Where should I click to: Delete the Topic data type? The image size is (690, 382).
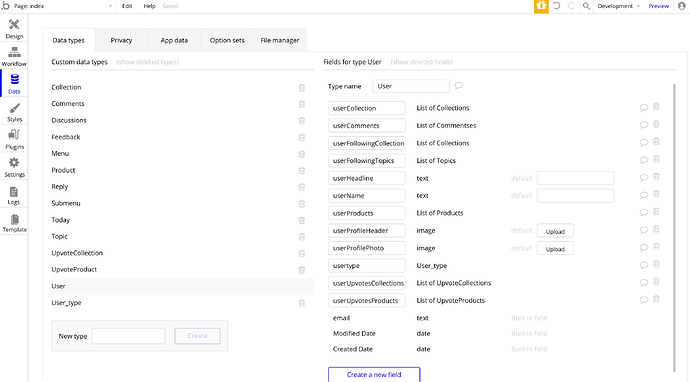tap(302, 237)
